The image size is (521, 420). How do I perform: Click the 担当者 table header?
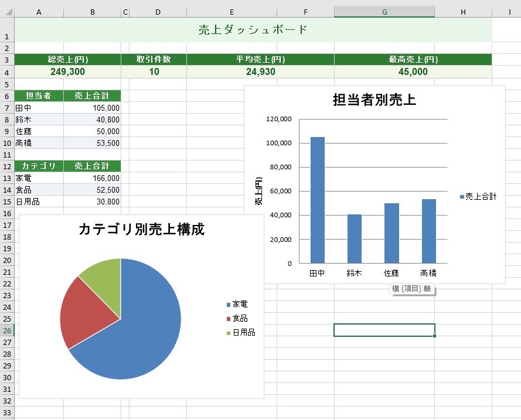[39, 96]
